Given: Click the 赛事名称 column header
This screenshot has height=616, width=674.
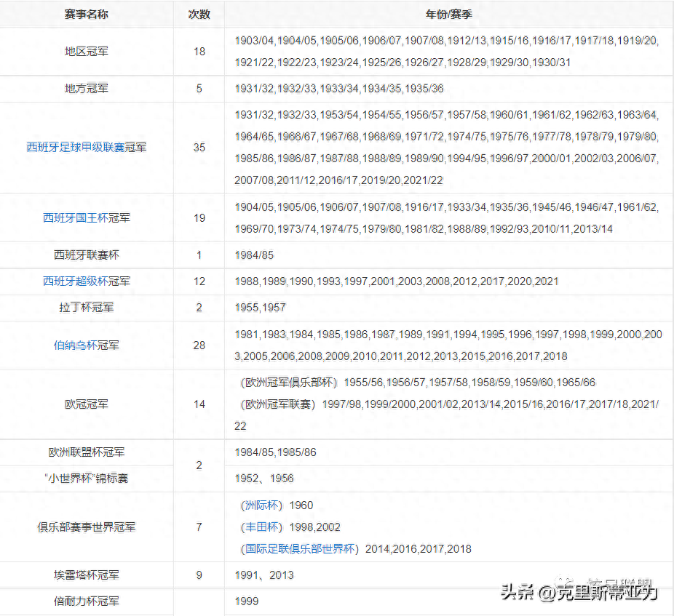Looking at the screenshot, I should (x=87, y=14).
